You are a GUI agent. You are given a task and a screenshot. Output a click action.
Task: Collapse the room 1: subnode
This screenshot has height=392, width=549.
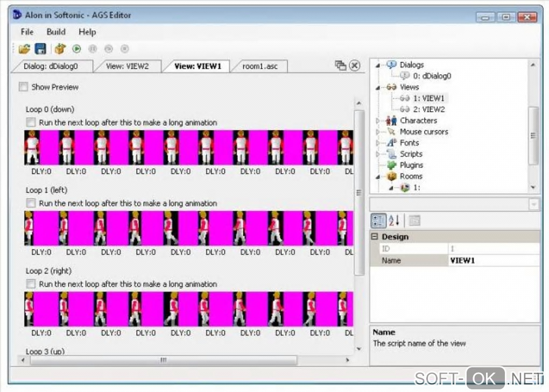[391, 188]
